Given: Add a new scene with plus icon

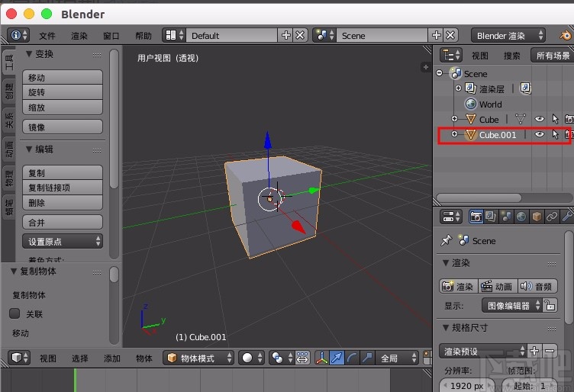Looking at the screenshot, I should coord(436,36).
